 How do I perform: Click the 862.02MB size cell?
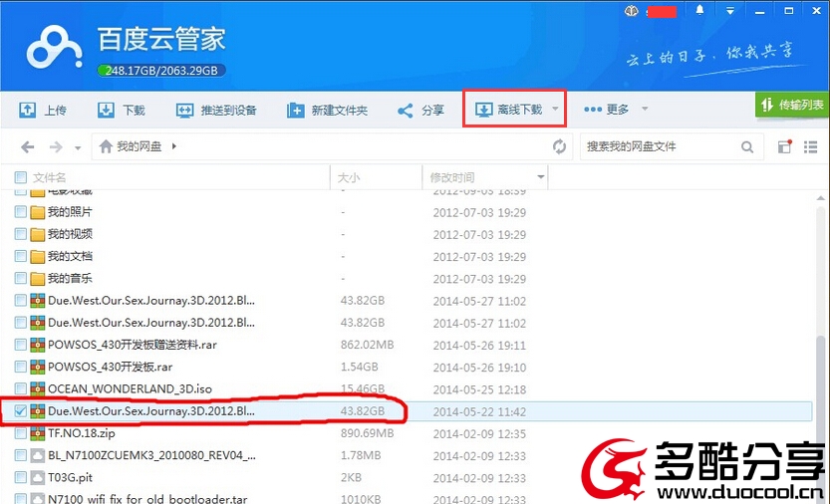point(367,345)
